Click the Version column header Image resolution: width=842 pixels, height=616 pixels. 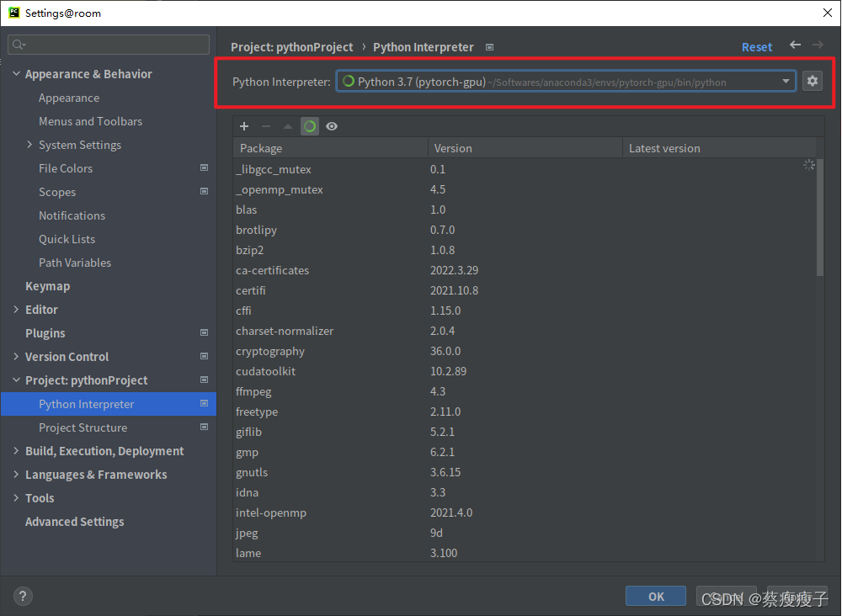pos(525,148)
